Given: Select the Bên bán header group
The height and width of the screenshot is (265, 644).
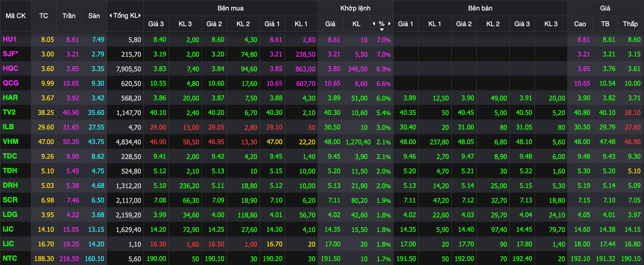Looking at the screenshot, I should pos(480,8).
